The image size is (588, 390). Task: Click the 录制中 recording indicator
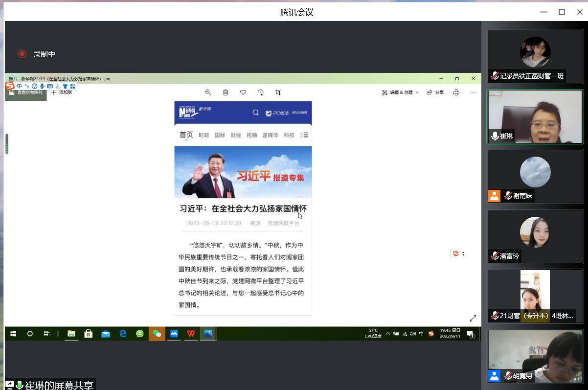click(x=37, y=54)
